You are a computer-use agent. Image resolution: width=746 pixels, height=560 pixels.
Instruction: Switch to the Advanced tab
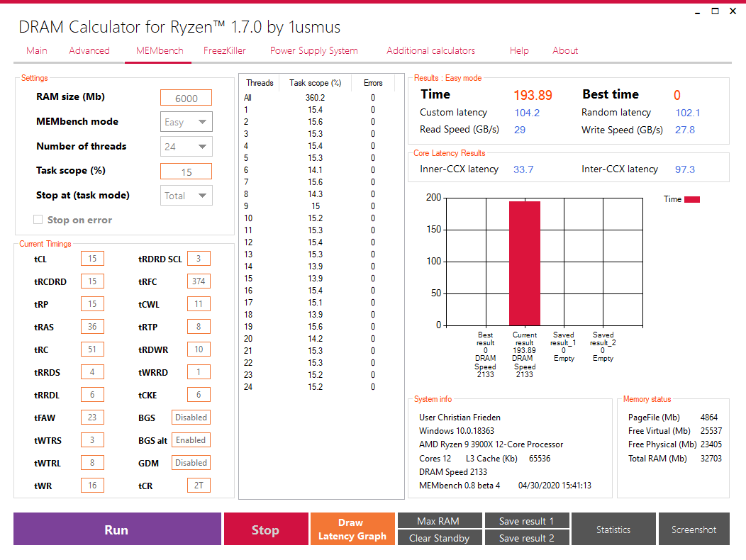point(89,50)
